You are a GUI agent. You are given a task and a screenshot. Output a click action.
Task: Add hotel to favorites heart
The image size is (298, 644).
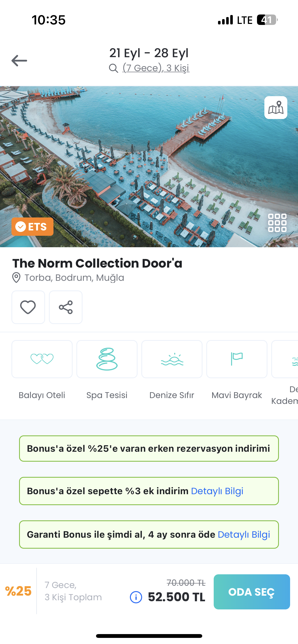(x=28, y=307)
